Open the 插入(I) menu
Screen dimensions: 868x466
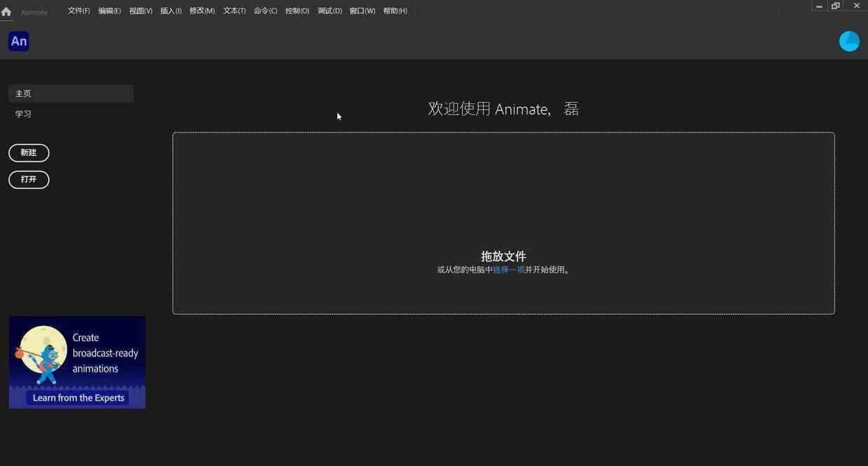[171, 11]
